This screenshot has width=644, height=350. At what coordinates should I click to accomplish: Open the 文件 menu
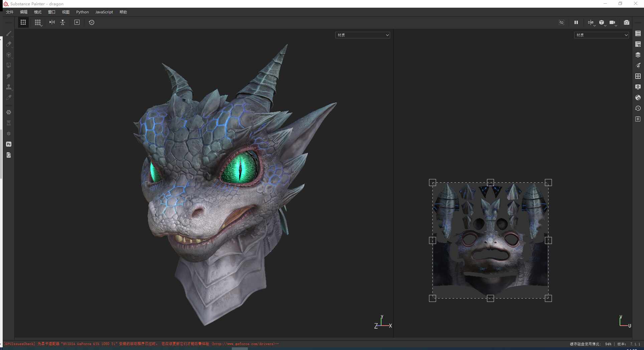tap(10, 12)
